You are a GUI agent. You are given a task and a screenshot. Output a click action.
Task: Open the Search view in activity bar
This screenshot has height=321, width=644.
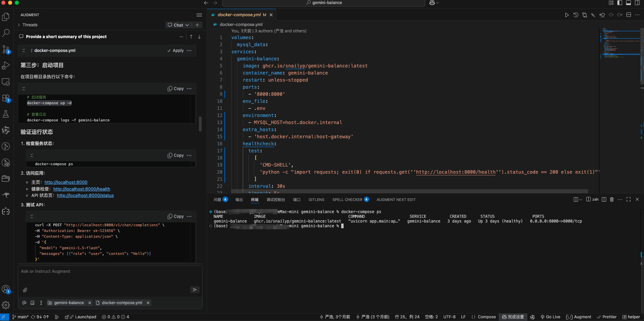point(6,33)
